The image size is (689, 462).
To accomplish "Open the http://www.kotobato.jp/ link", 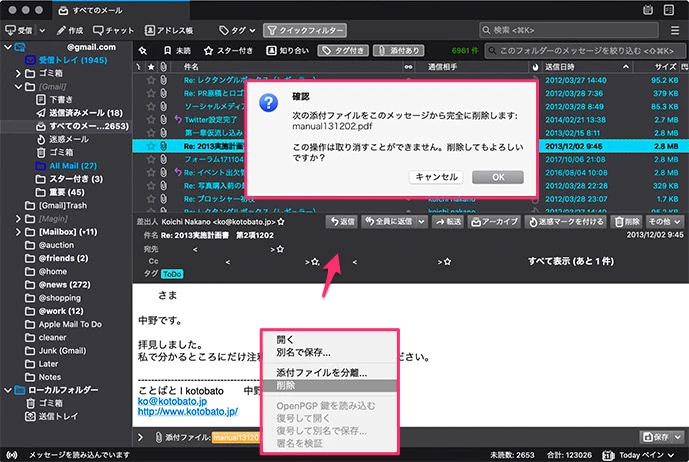I will click(x=187, y=411).
